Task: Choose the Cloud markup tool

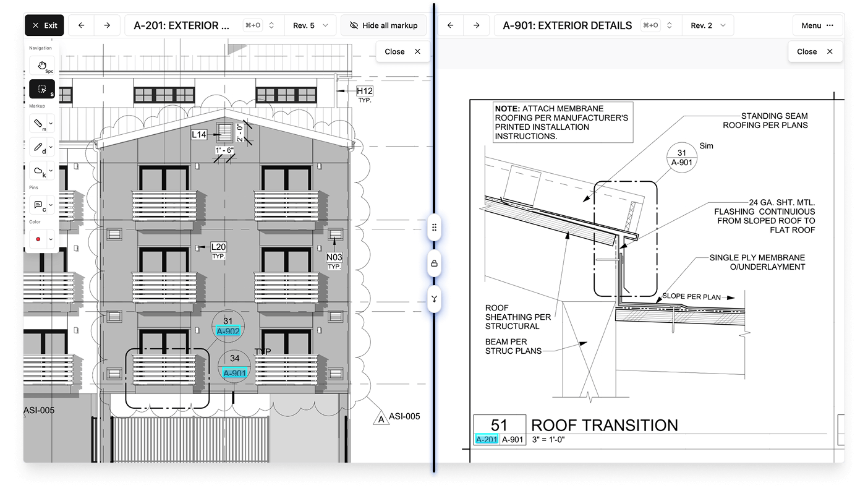Action: tap(39, 171)
